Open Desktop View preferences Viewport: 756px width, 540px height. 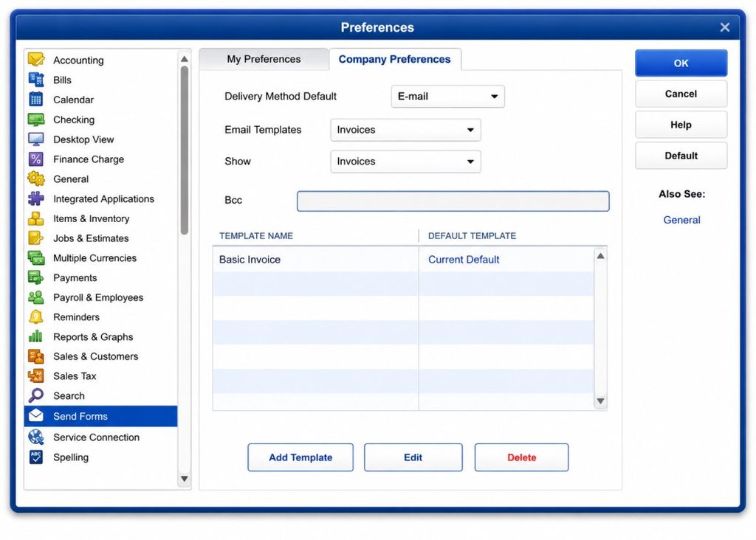point(100,139)
